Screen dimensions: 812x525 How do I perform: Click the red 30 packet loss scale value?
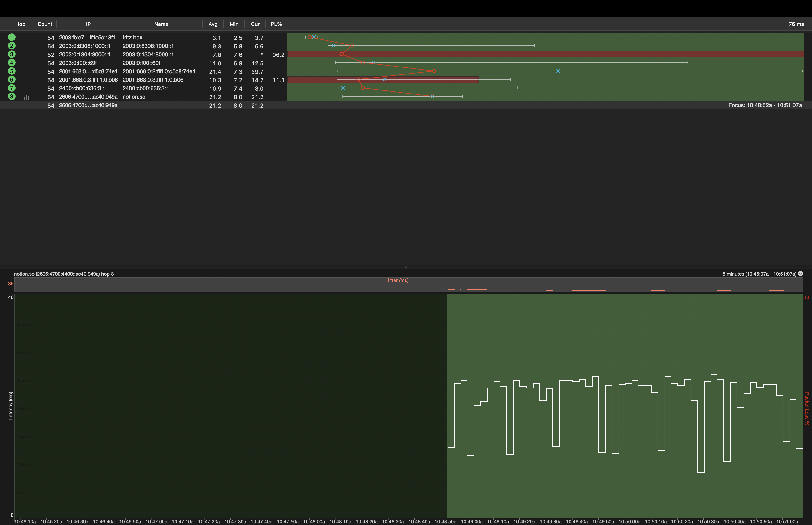pyautogui.click(x=806, y=297)
